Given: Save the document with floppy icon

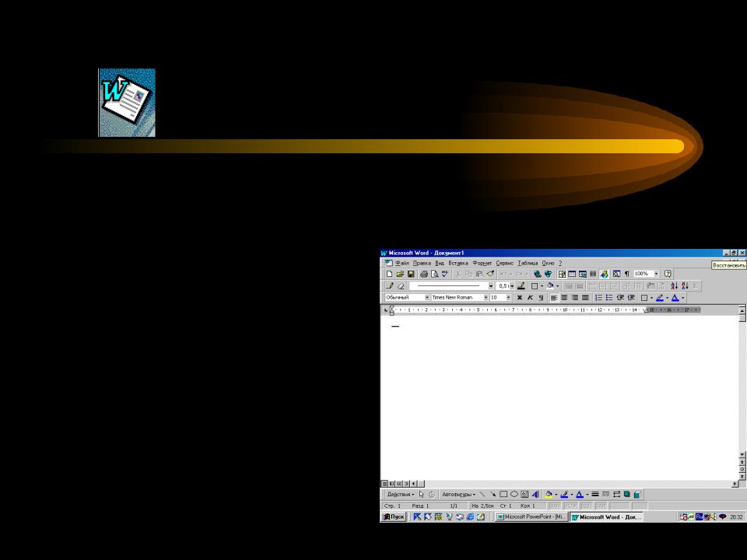Looking at the screenshot, I should 411,274.
